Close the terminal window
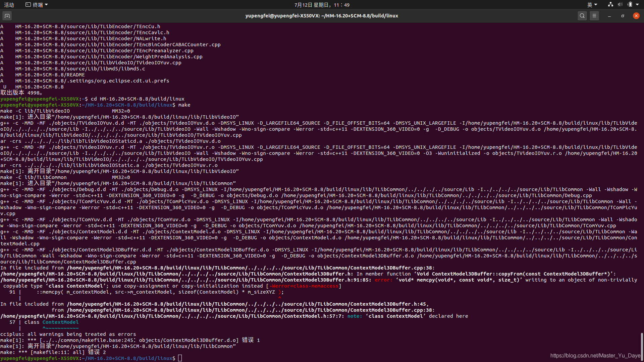 [636, 16]
